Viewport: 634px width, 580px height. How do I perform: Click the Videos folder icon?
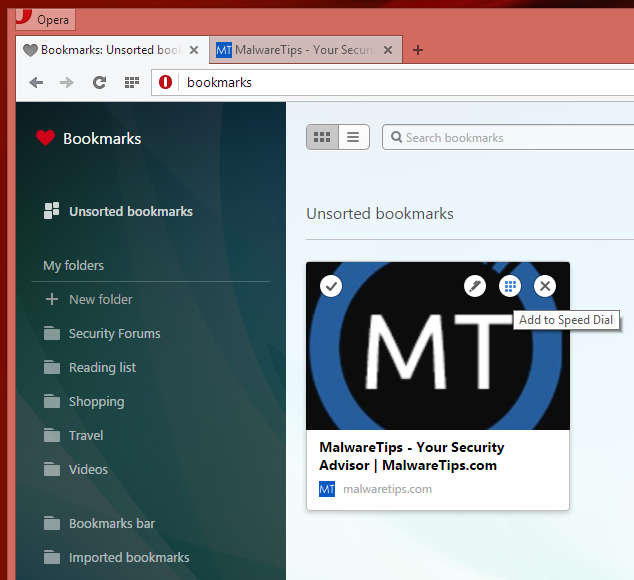(52, 469)
